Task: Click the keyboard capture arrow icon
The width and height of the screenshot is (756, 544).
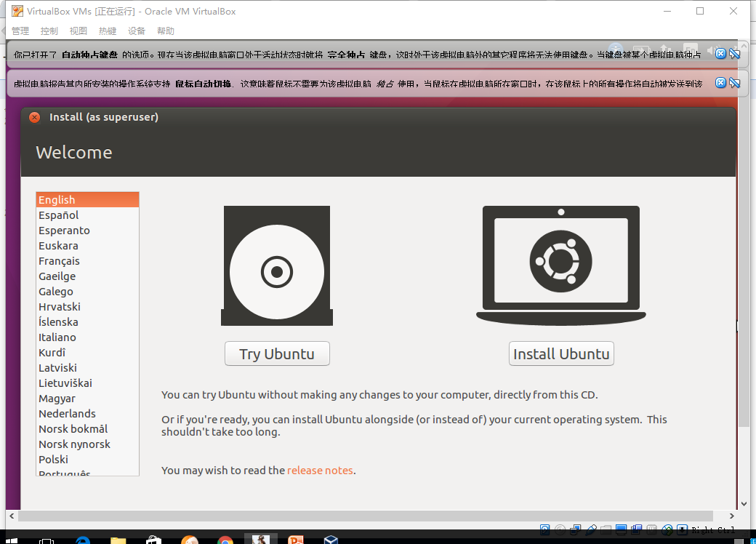Action: coord(683,530)
